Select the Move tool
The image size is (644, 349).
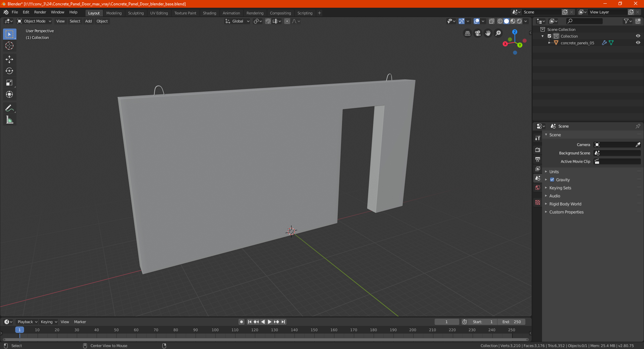click(9, 59)
